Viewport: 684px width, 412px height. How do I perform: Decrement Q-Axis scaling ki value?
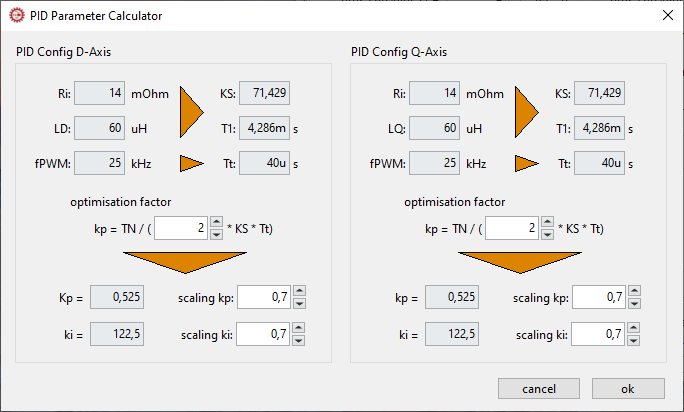point(633,340)
